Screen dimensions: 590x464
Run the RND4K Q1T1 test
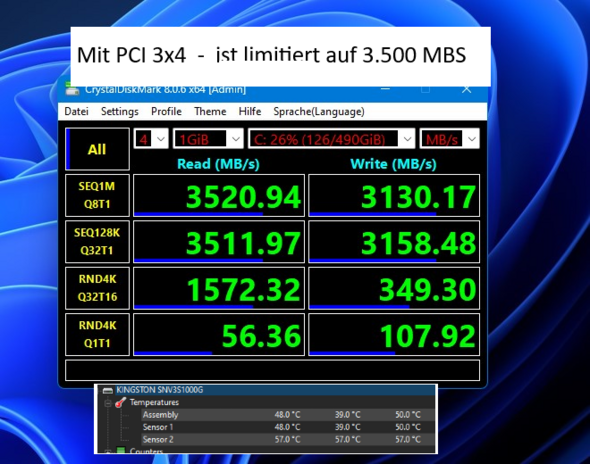(97, 334)
